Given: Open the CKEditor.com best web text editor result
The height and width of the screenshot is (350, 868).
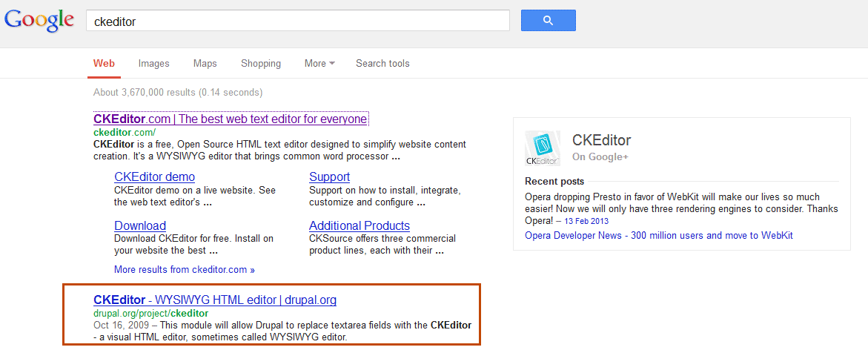Looking at the screenshot, I should click(x=231, y=119).
